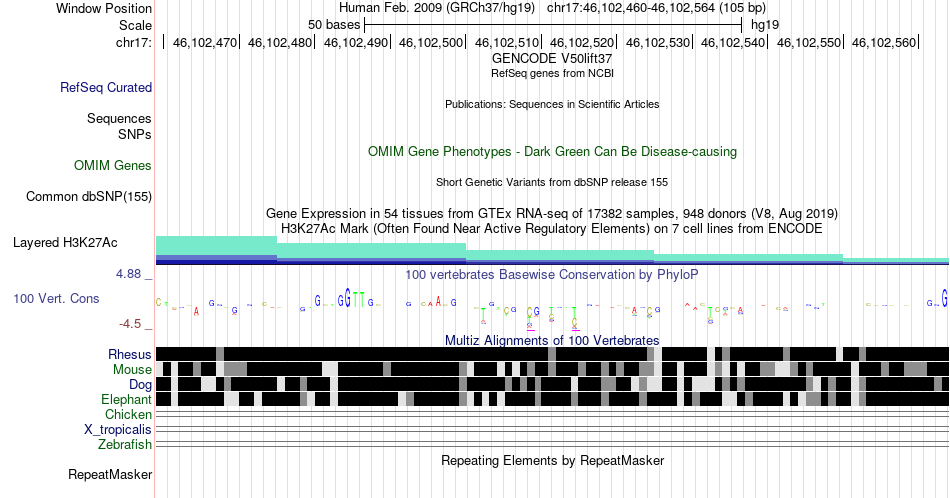The image size is (950, 498).
Task: Click the -4.5 PhyloP lower scale value
Action: tap(130, 324)
